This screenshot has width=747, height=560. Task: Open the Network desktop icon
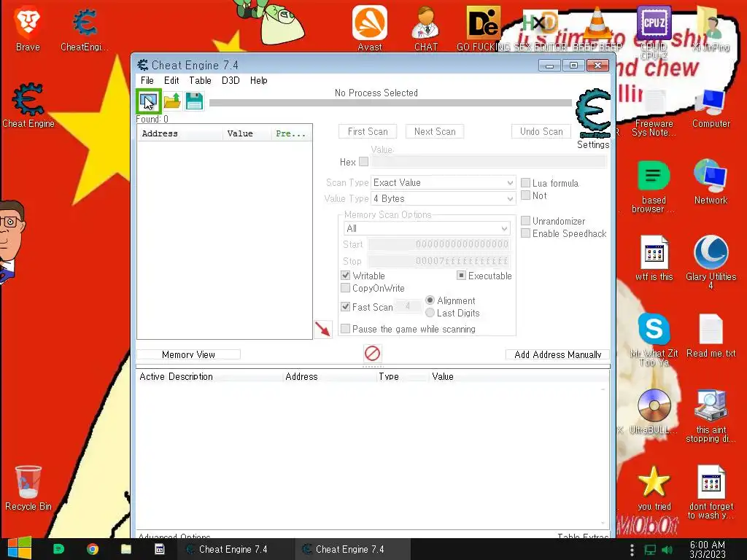pyautogui.click(x=711, y=182)
